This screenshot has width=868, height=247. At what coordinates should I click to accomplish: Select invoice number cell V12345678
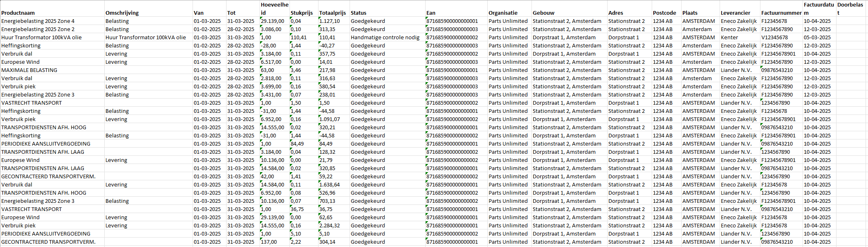point(774,37)
